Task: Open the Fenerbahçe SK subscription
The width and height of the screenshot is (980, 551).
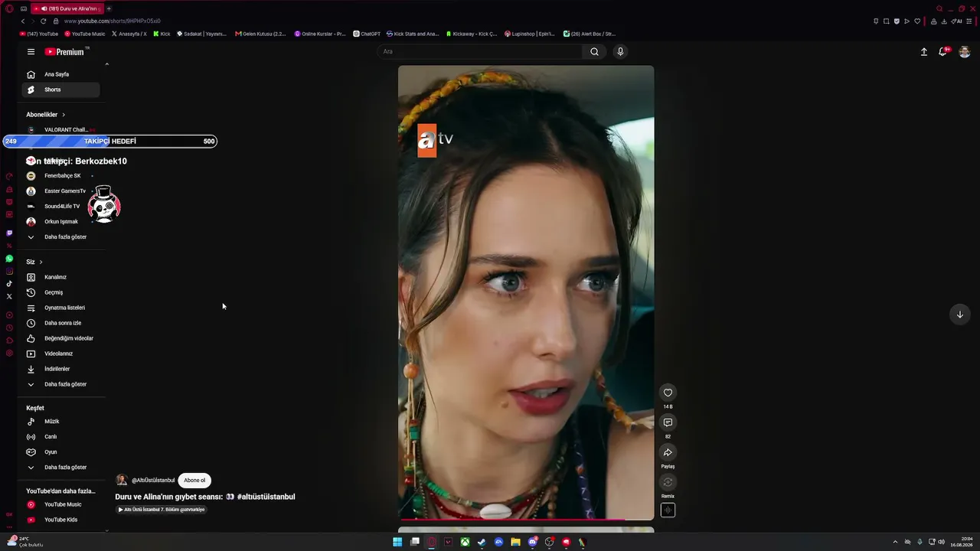Action: (61, 176)
